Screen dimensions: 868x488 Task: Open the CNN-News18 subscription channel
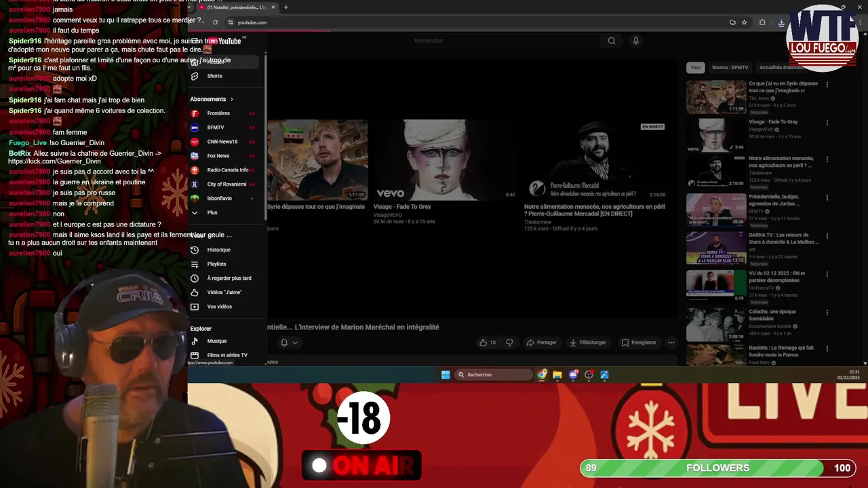(222, 142)
